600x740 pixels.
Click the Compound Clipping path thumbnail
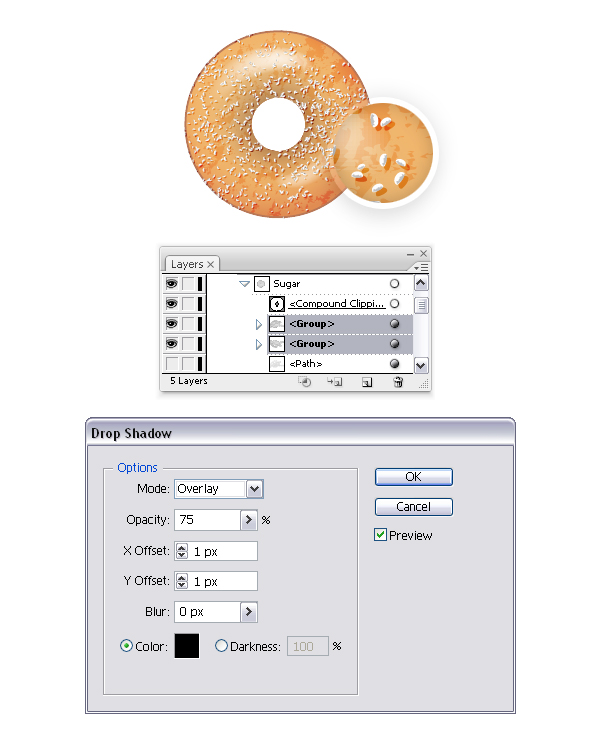[277, 304]
